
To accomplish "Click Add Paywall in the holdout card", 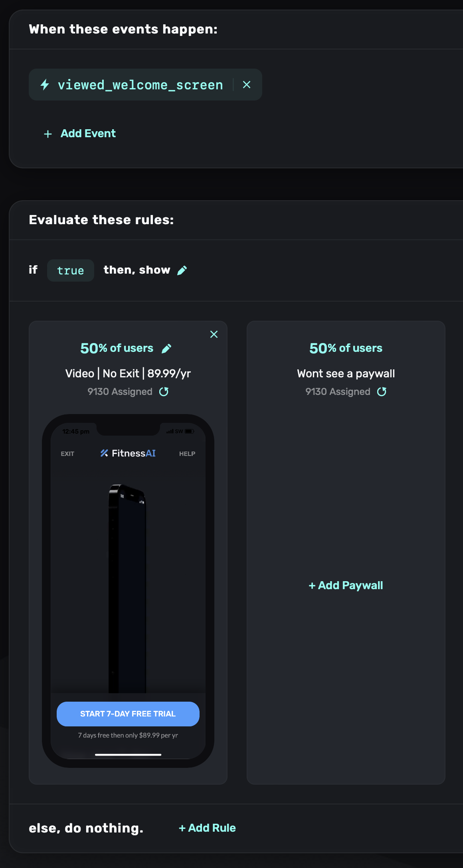I will point(346,586).
